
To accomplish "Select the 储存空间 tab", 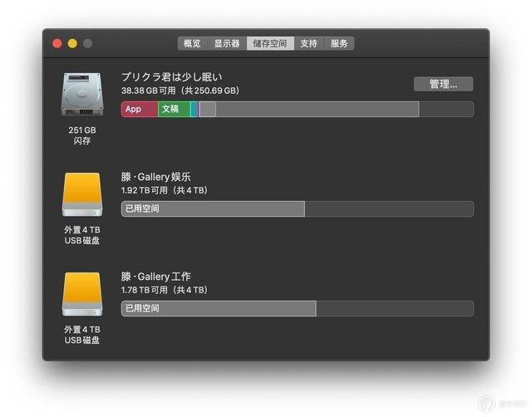I will [270, 43].
